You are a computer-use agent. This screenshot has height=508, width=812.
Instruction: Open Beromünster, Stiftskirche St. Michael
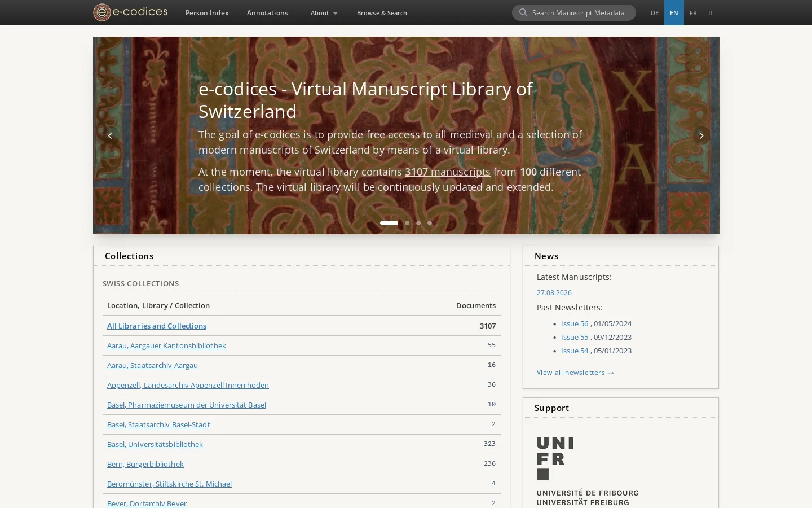(x=169, y=484)
